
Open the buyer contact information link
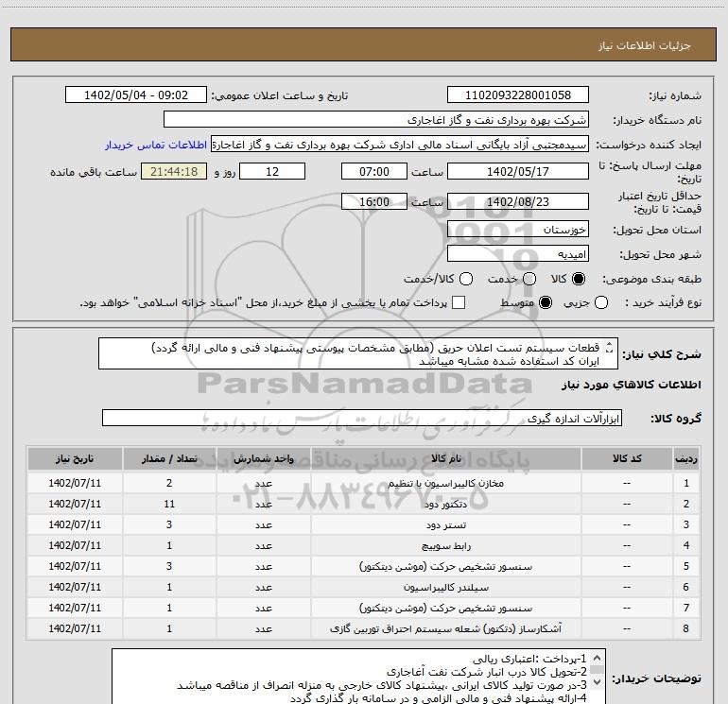click(x=156, y=145)
